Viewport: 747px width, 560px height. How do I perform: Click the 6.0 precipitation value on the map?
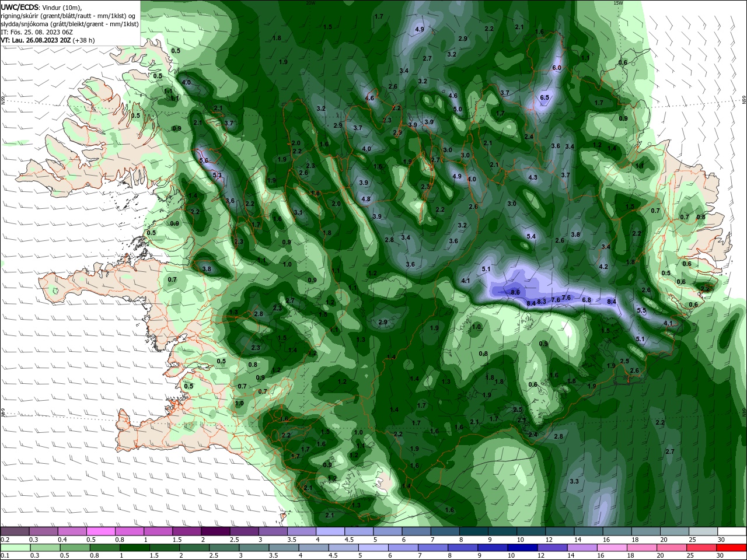556,68
